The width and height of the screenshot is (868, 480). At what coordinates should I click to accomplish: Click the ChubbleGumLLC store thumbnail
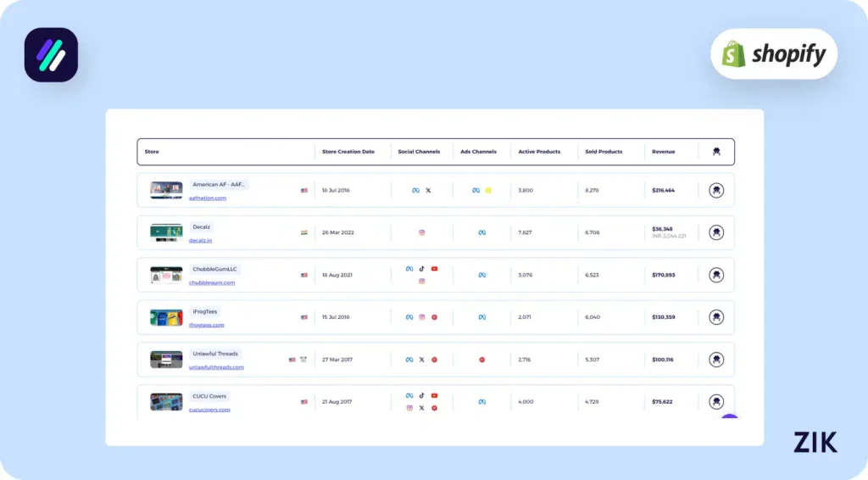click(x=166, y=275)
